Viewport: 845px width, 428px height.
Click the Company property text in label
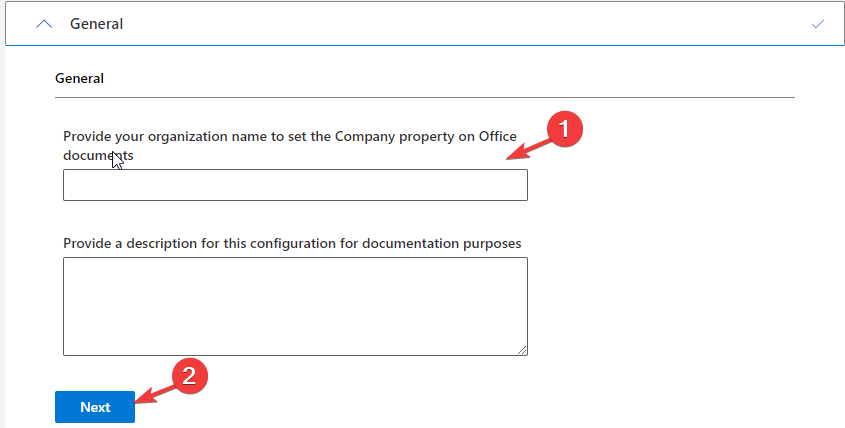pos(394,136)
